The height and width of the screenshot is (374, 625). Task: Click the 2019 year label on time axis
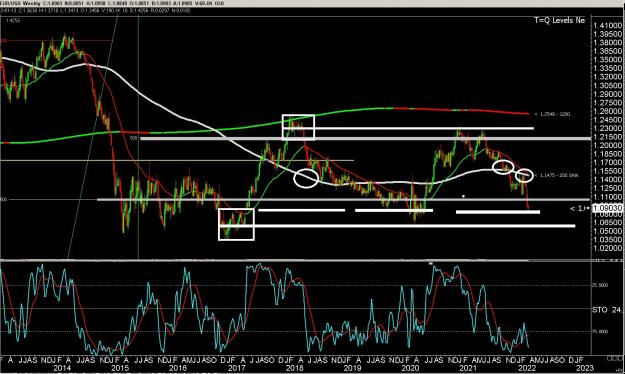352,368
